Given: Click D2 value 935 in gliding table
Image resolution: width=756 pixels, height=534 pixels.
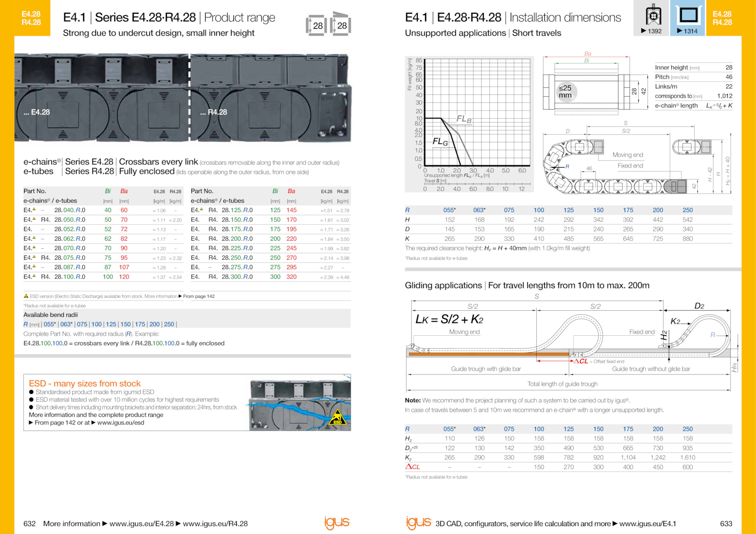Looking at the screenshot, I should click(687, 448).
